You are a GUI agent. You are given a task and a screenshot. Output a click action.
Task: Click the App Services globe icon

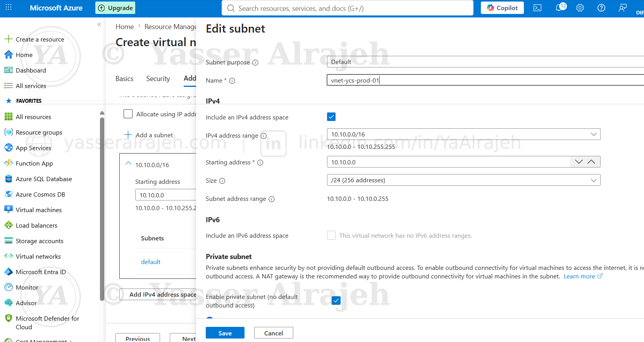(x=9, y=148)
